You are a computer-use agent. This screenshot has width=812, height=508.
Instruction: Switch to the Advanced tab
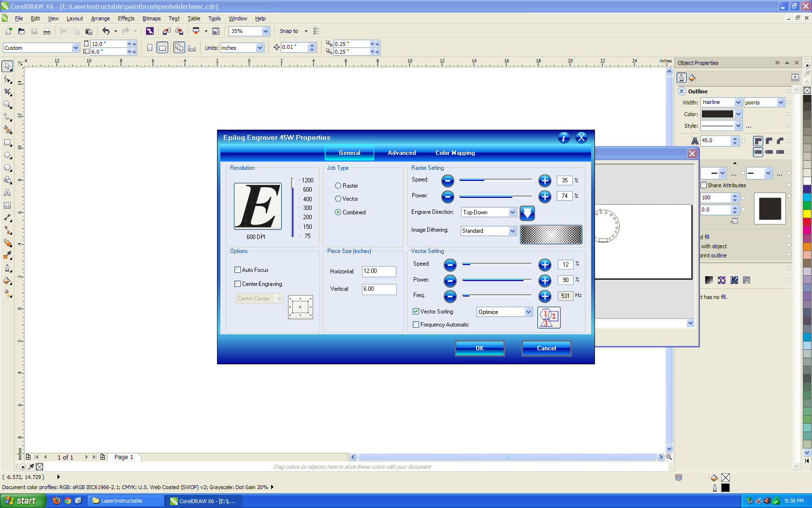click(x=402, y=153)
